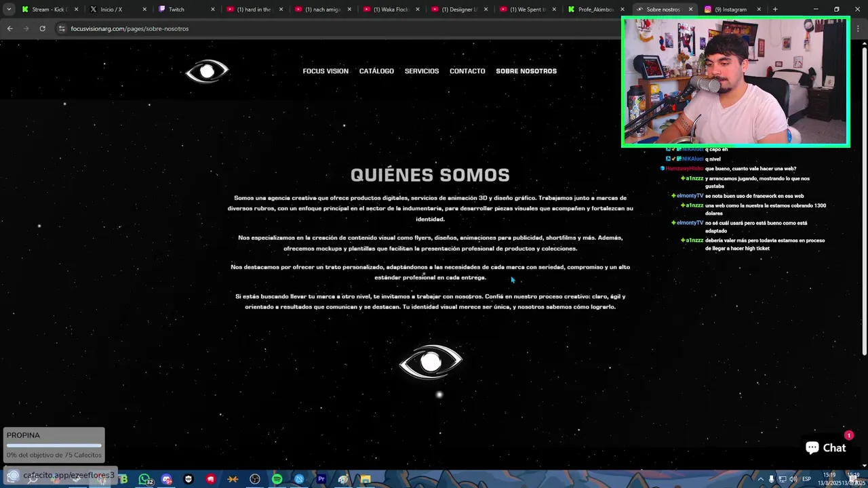This screenshot has width=868, height=488.
Task: Switch to the Waka Flocka YouTube tab
Action: 390,9
